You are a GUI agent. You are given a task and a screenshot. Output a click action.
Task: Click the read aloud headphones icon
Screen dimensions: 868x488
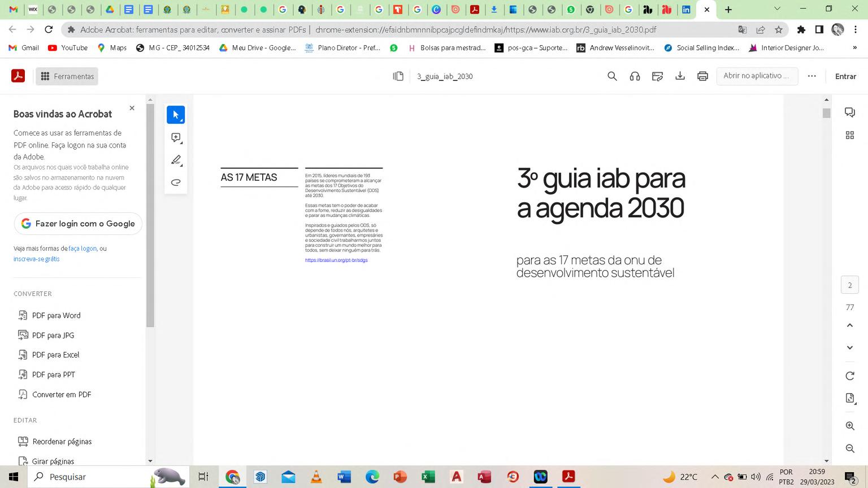coord(635,76)
